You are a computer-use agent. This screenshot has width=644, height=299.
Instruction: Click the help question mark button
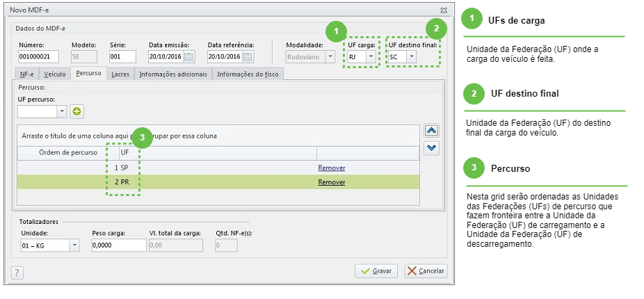pos(17,273)
